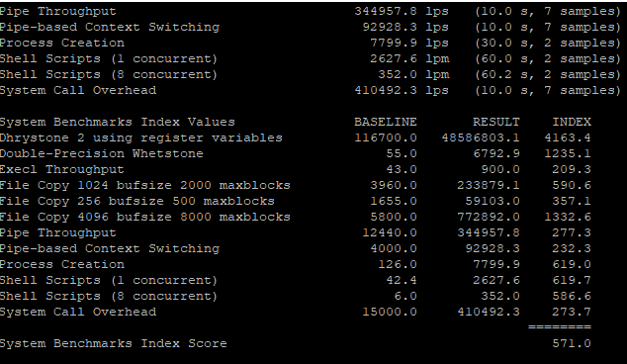Pick the Execl result value 900.0
Image resolution: width=627 pixels, height=364 pixels.
point(500,169)
